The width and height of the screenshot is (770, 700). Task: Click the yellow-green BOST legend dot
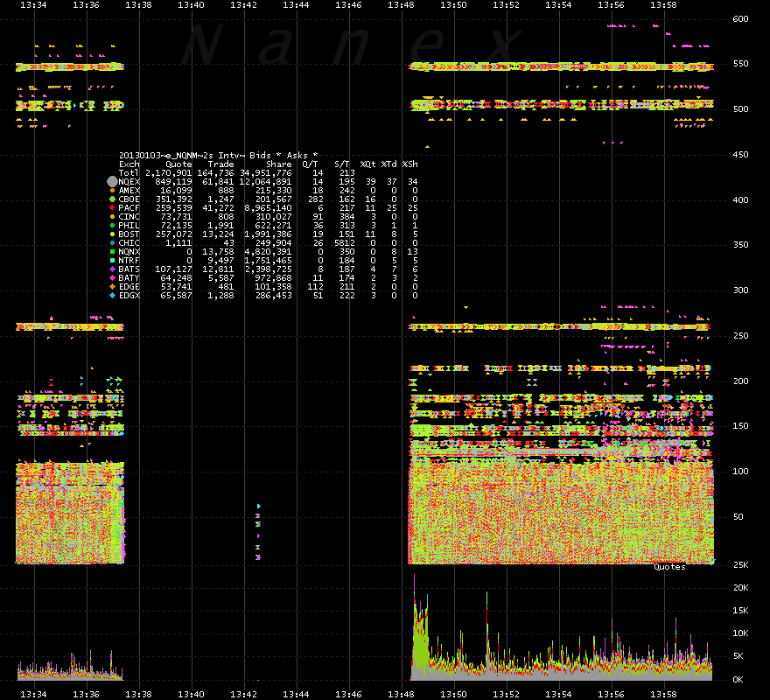[113, 234]
